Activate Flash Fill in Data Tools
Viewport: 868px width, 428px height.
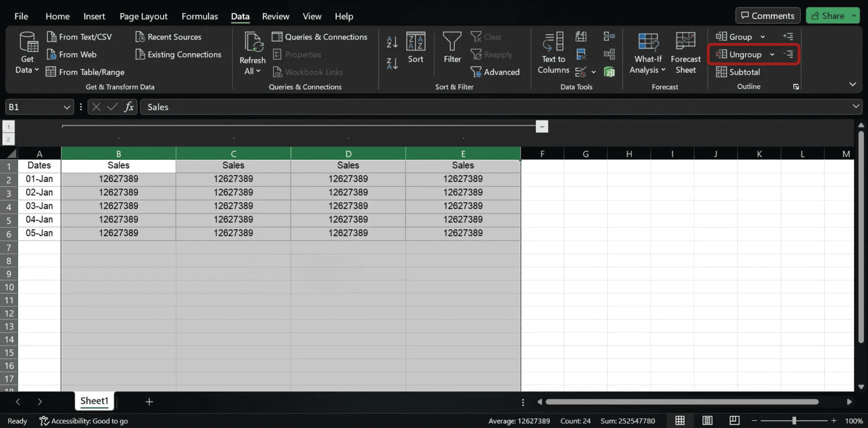point(581,36)
